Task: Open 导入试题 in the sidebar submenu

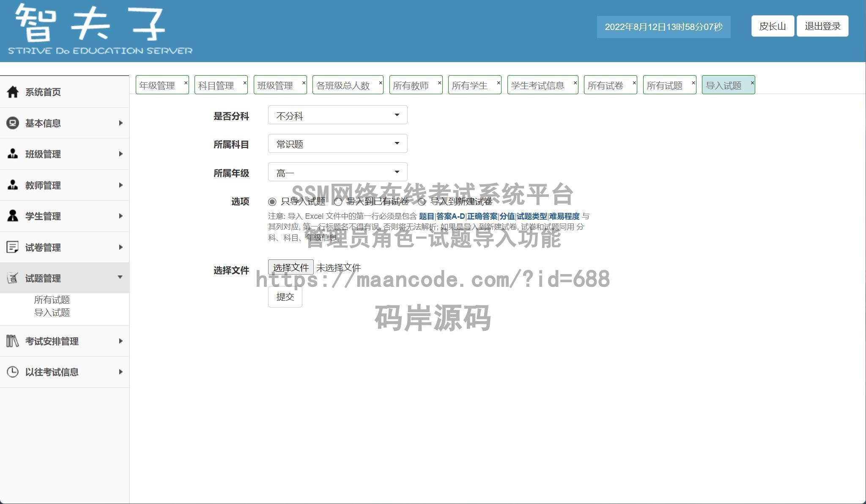Action: point(52,313)
